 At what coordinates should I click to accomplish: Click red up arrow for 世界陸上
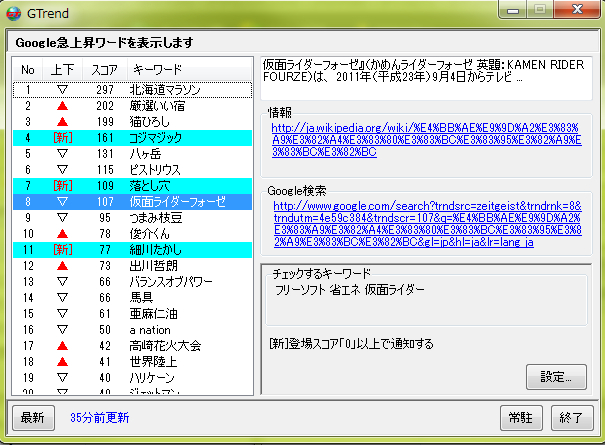pyautogui.click(x=62, y=361)
